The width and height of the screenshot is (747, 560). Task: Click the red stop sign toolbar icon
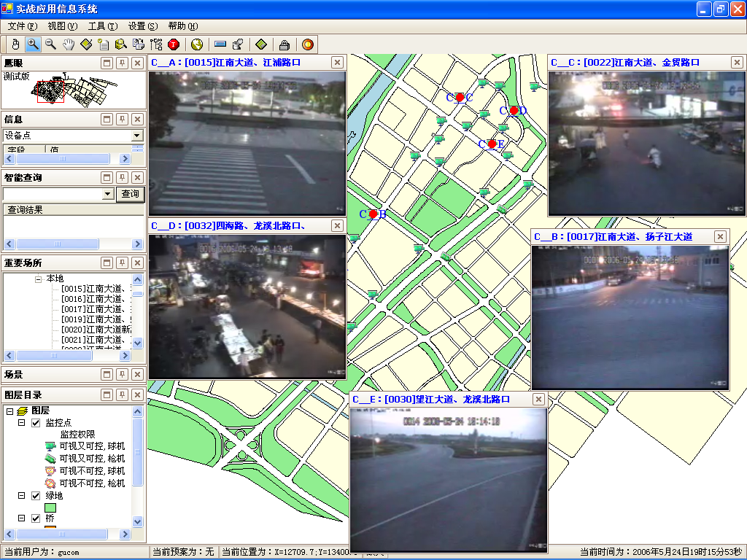174,44
